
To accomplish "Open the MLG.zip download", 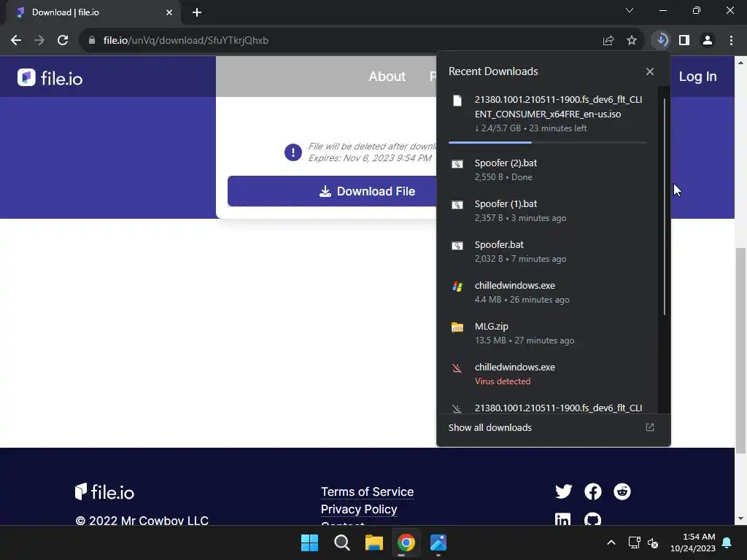I will [547, 333].
